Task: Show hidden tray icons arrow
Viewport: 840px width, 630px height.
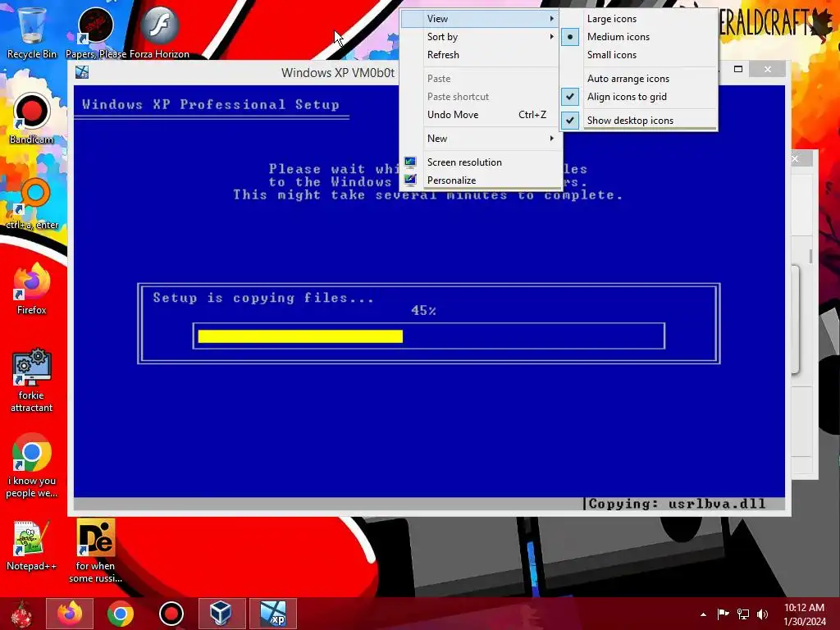Action: [703, 614]
